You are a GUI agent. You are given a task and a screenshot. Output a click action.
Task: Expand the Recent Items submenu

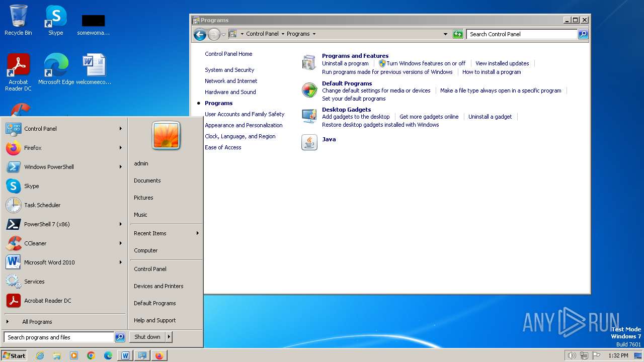[166, 233]
